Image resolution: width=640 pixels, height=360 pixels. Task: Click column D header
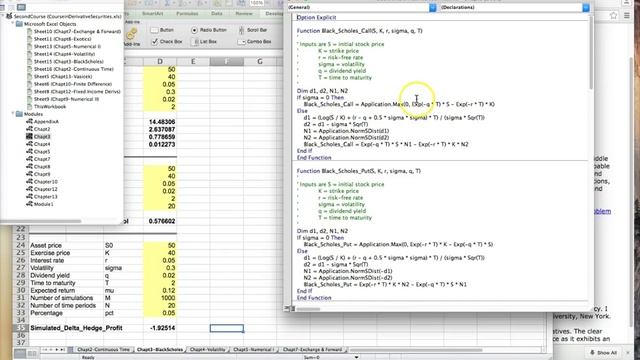tap(160, 62)
